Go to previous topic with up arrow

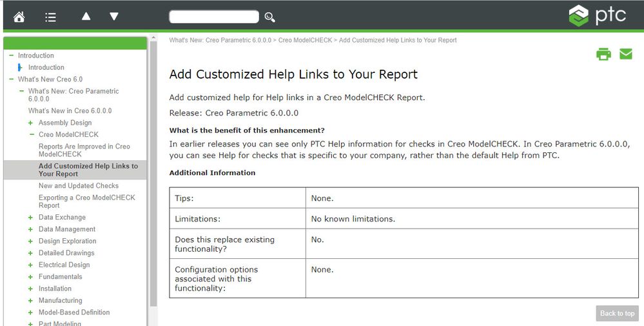coord(86,16)
